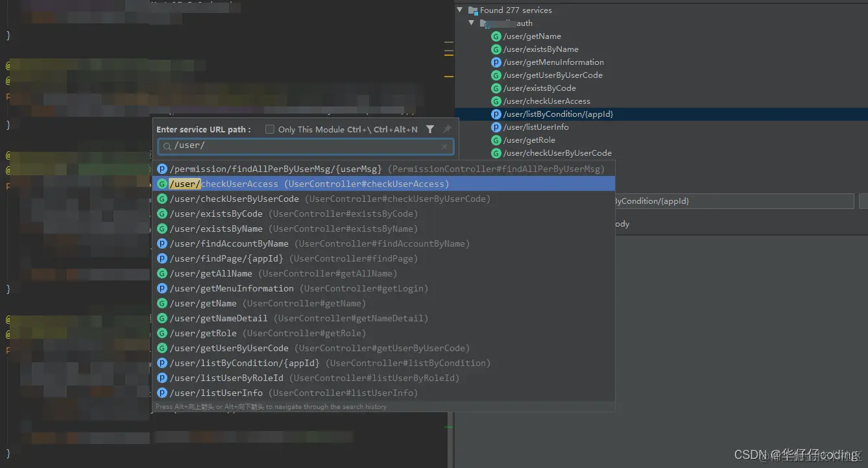
Task: Click the request URL field showing ByCondition/{appId}
Action: (734, 201)
